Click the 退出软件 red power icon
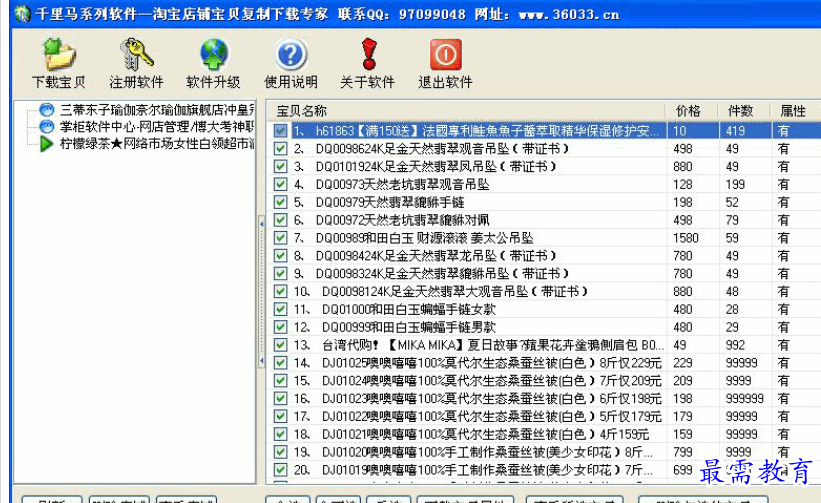 coord(446,54)
